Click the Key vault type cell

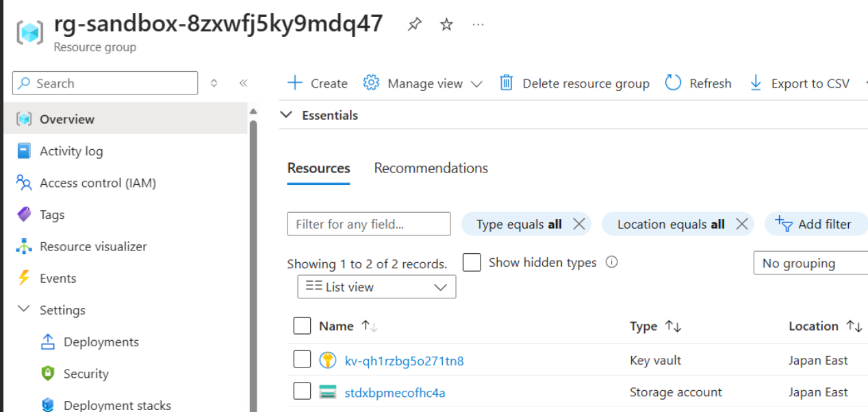click(655, 361)
